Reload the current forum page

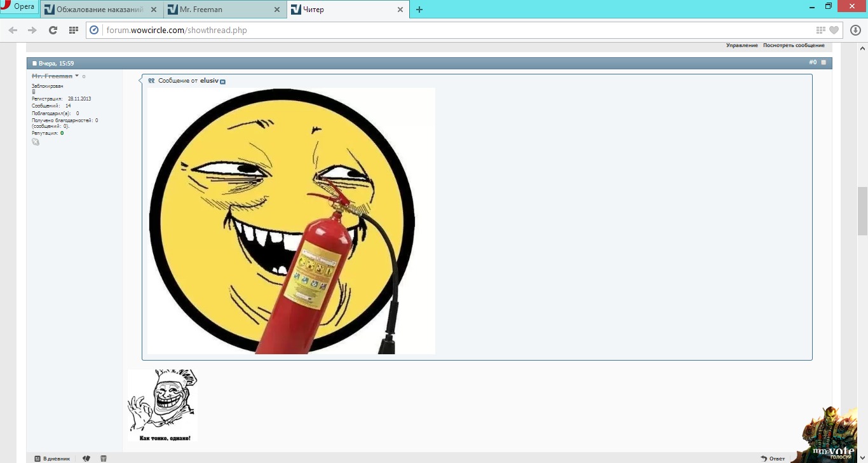coord(53,30)
